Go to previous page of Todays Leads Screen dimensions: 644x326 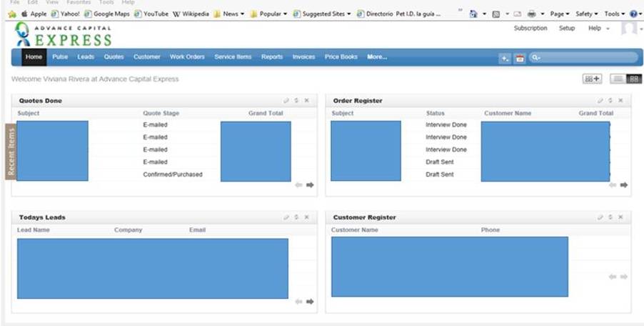pos(298,302)
